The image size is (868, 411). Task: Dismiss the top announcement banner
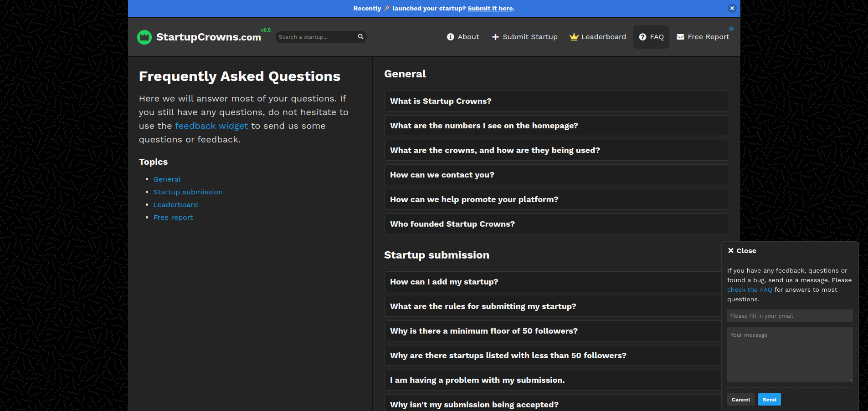point(732,8)
